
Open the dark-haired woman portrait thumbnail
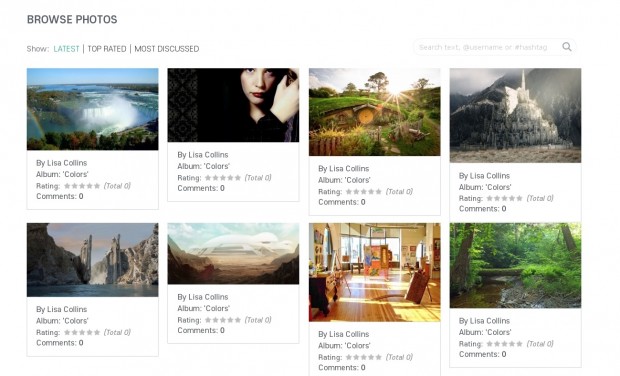tap(233, 105)
